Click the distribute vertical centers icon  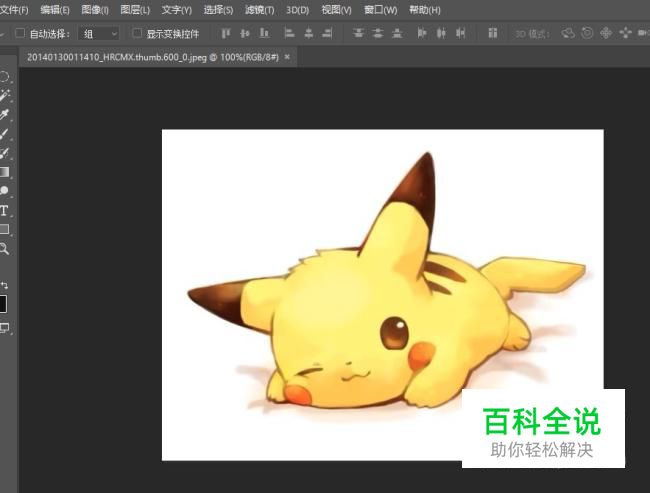[x=378, y=33]
